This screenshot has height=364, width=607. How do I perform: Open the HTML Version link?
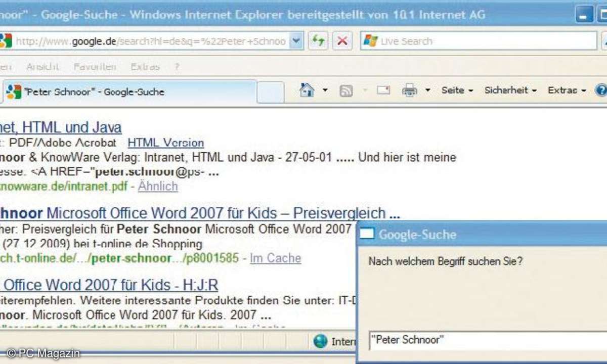(x=166, y=143)
